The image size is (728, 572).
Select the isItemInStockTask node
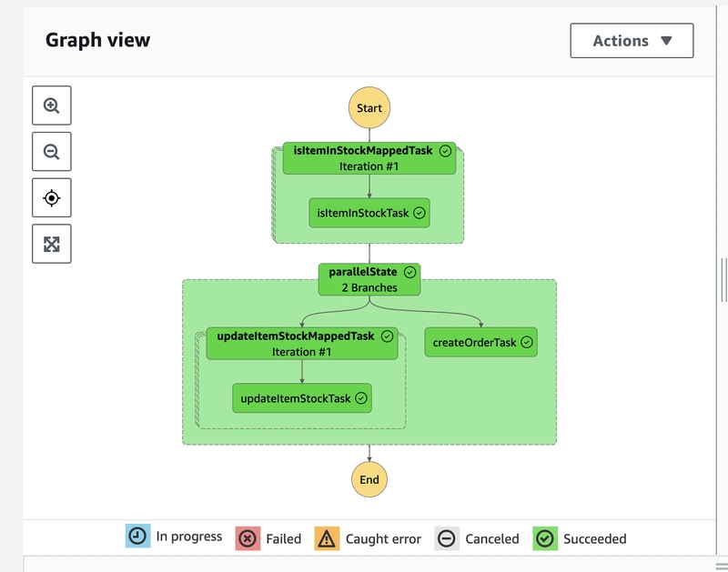click(x=369, y=213)
